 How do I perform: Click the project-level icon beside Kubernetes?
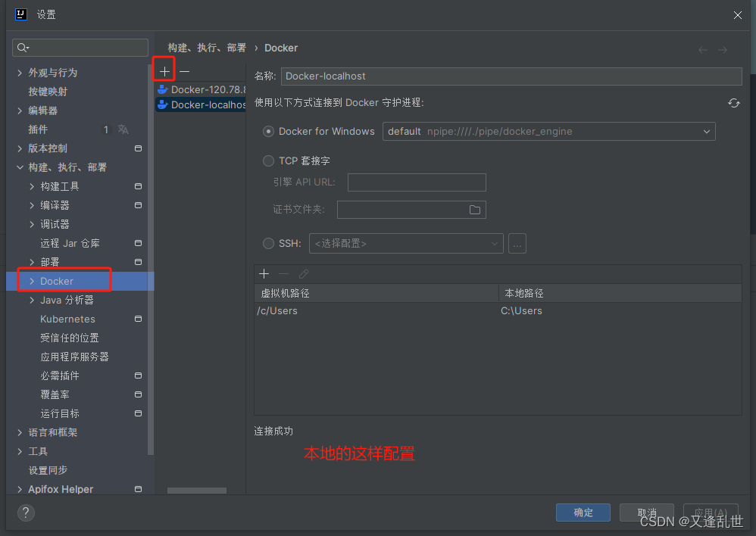[138, 319]
